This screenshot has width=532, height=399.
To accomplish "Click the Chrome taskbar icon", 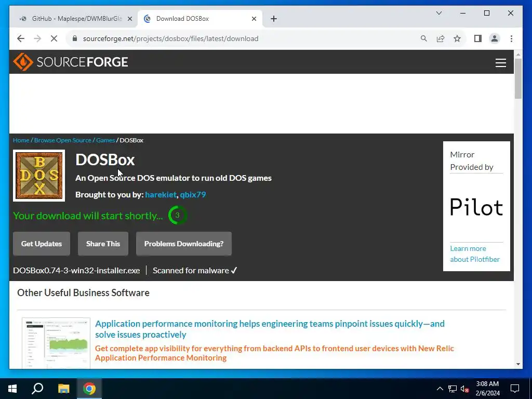I will point(89,389).
